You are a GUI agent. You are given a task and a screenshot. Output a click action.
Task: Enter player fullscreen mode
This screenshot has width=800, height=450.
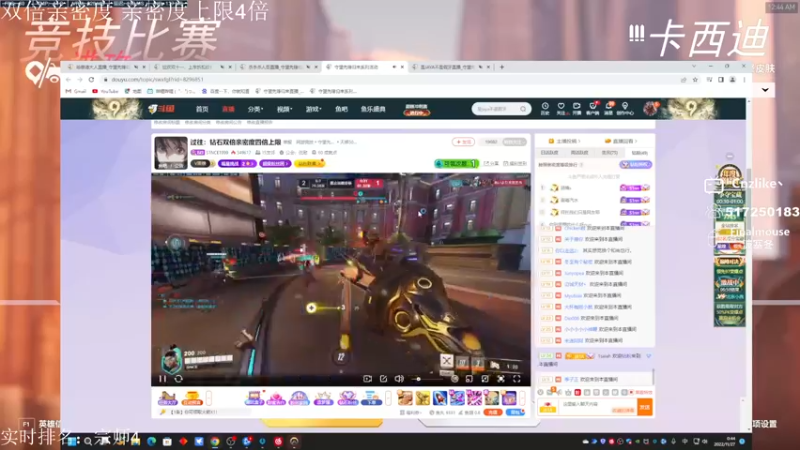[516, 379]
